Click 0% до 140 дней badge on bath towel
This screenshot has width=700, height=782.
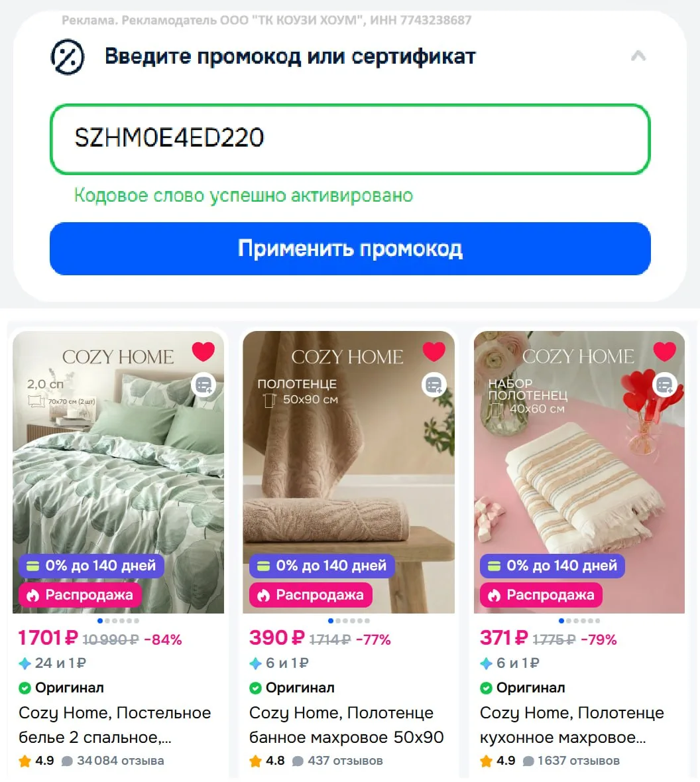coord(321,566)
